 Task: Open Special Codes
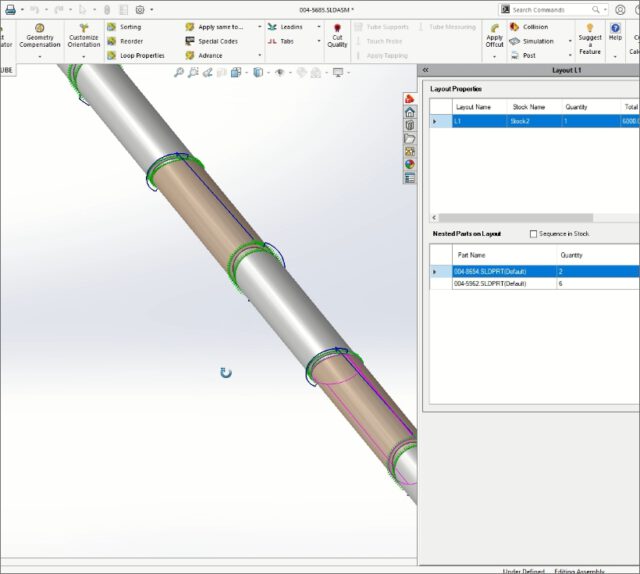[x=212, y=41]
